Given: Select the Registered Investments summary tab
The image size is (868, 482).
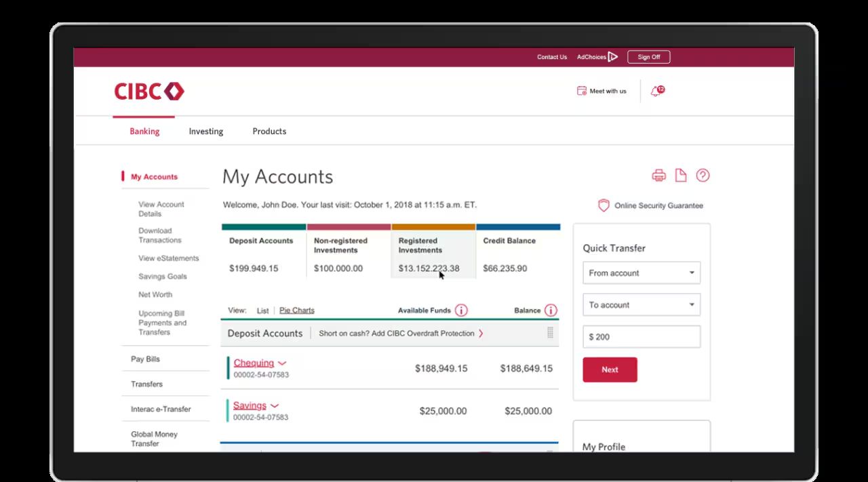Looking at the screenshot, I should pyautogui.click(x=433, y=251).
